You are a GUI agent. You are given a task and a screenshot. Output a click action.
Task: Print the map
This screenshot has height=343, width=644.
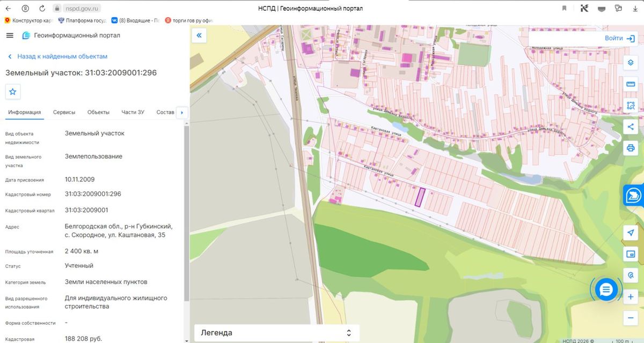631,148
